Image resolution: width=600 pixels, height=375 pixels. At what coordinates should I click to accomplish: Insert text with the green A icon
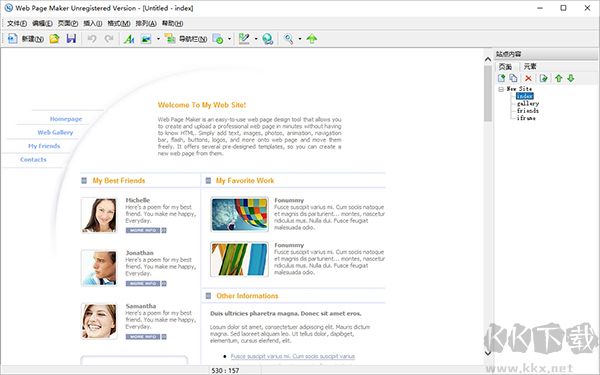(129, 39)
